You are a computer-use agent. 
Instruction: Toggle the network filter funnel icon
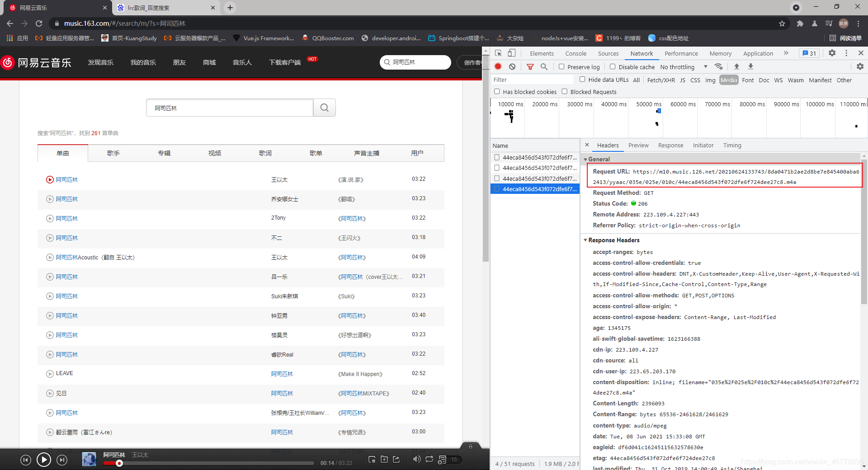[530, 66]
